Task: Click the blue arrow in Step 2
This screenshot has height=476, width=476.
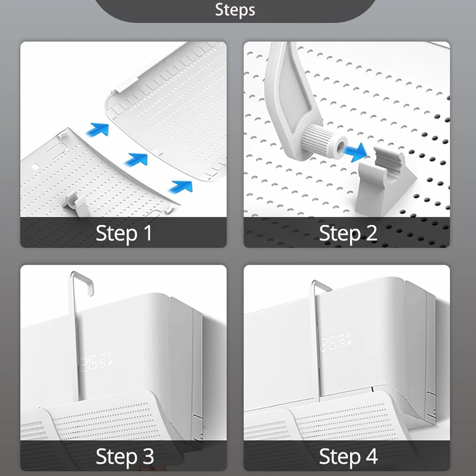Action: tap(356, 152)
